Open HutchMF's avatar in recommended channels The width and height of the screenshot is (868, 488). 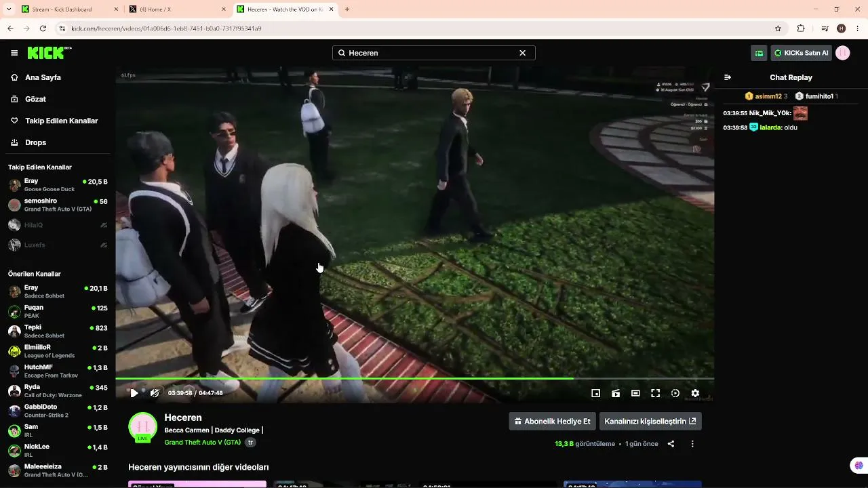click(14, 371)
